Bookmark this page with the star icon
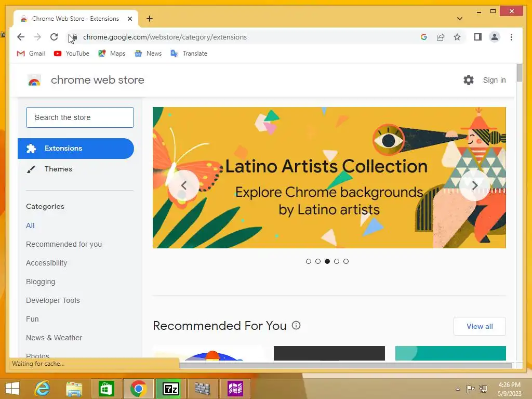This screenshot has height=399, width=532. coord(457,37)
